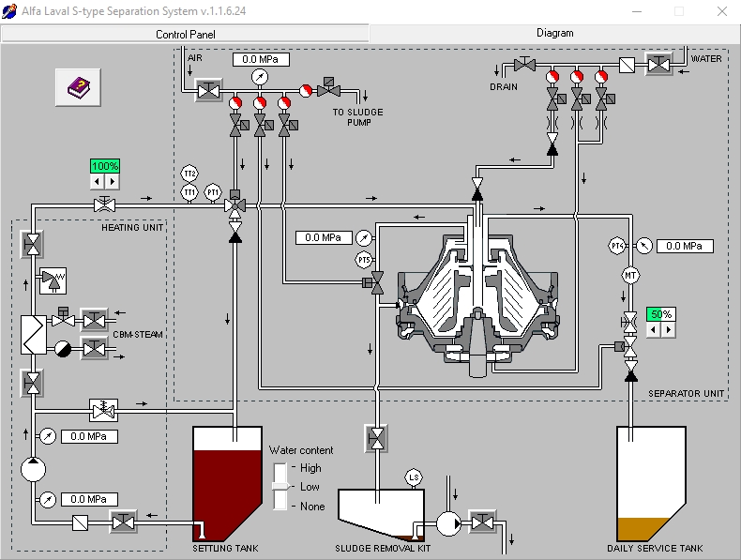The image size is (741, 560).
Task: Open the CBM-STEAM inlet valve
Action: tap(94, 321)
